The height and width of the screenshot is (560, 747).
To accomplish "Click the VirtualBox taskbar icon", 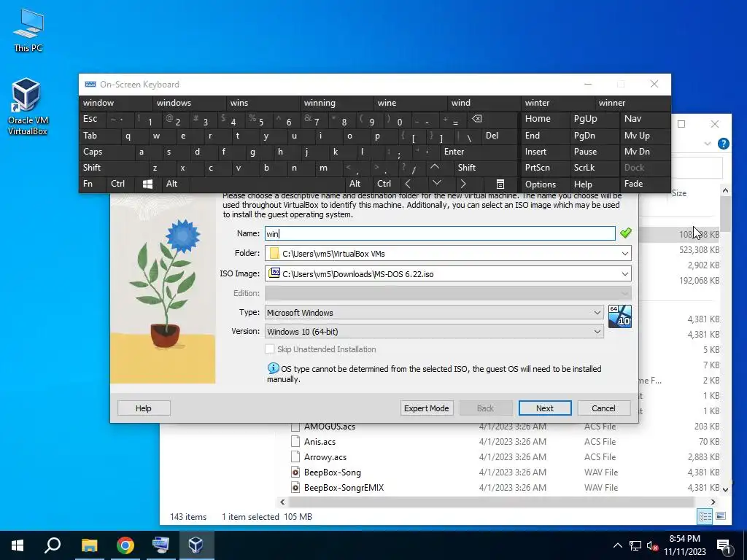I will pos(196,545).
